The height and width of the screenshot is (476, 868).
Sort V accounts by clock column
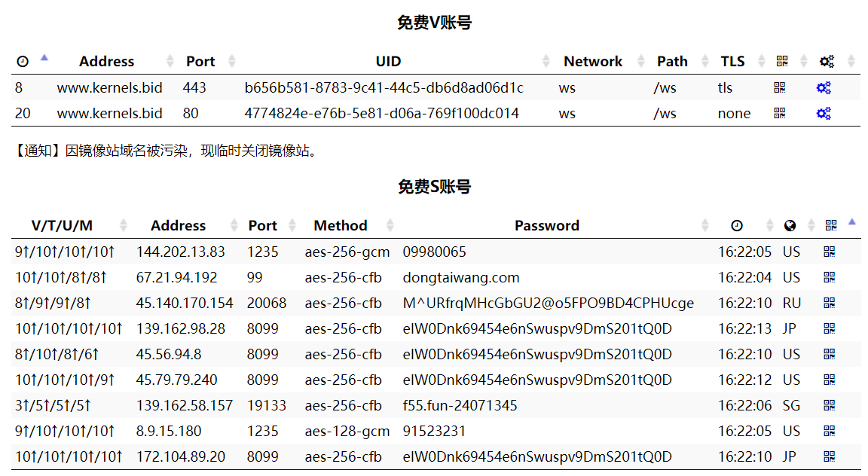pyautogui.click(x=23, y=62)
